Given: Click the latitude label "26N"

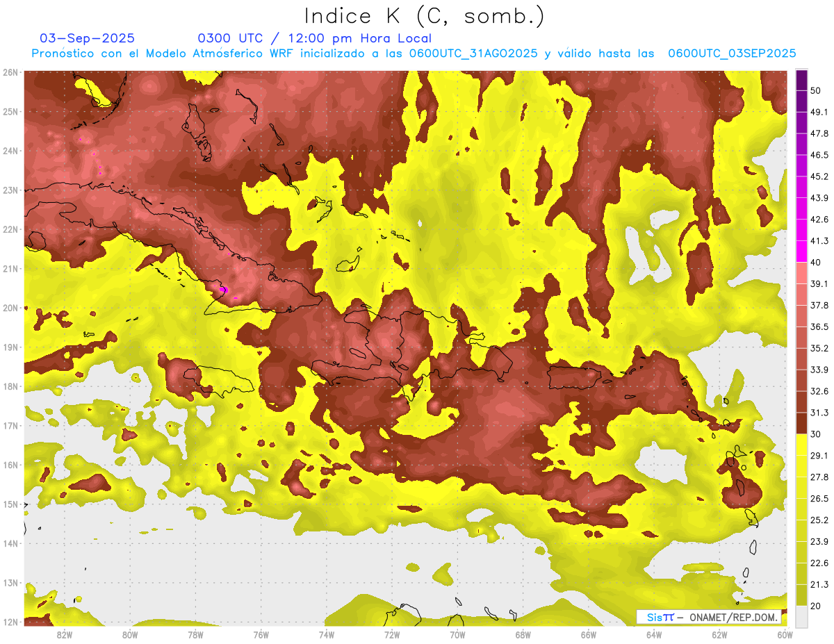Looking at the screenshot, I should pyautogui.click(x=10, y=72).
